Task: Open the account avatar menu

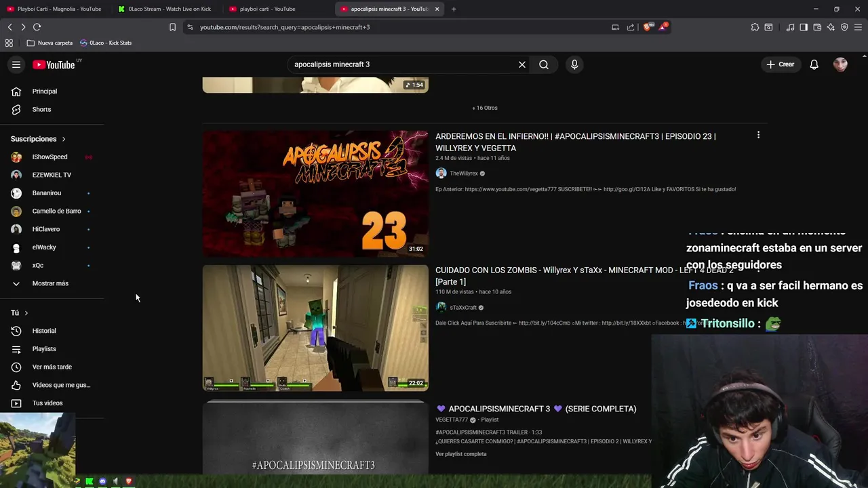Action: [840, 64]
